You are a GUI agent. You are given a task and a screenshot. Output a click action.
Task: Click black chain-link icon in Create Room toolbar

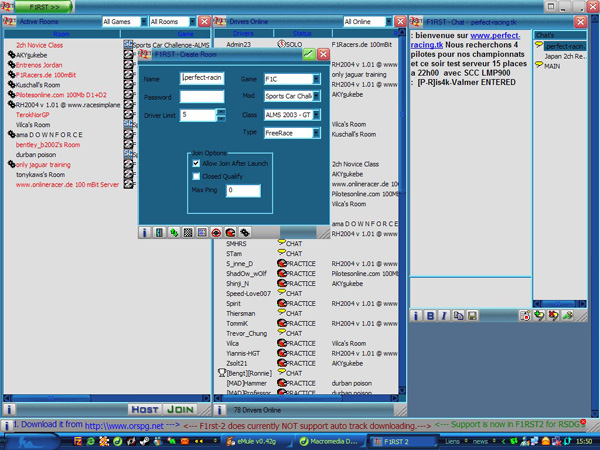point(245,232)
